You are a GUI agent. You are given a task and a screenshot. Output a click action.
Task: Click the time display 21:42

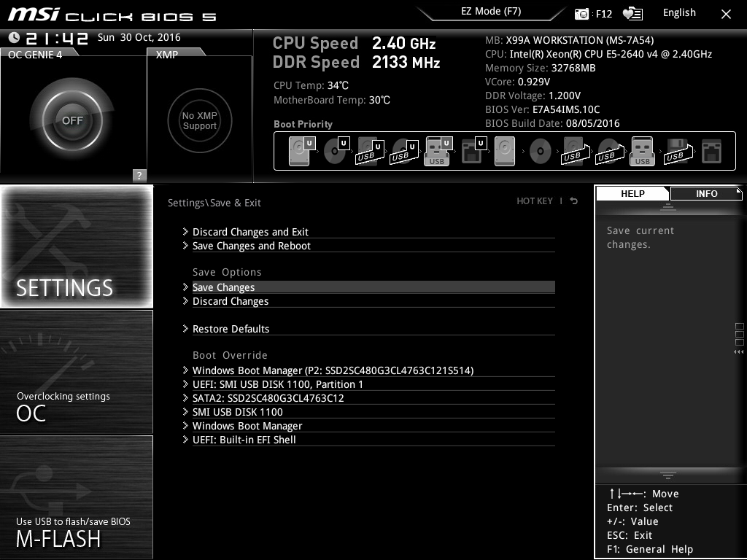(57, 38)
